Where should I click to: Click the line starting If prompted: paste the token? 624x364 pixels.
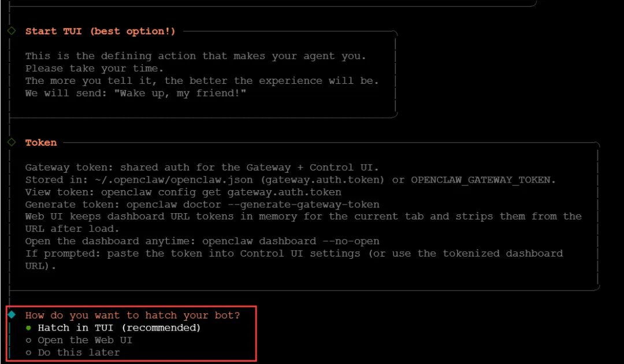coord(294,254)
